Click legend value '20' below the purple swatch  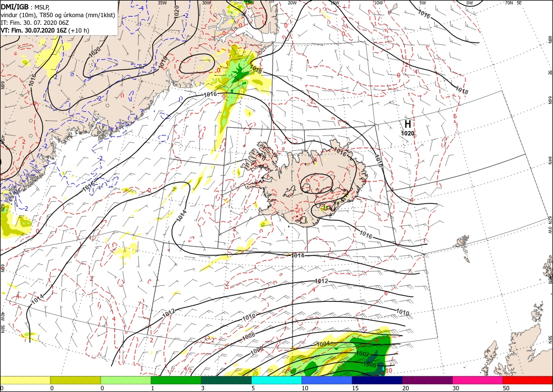pos(405,388)
